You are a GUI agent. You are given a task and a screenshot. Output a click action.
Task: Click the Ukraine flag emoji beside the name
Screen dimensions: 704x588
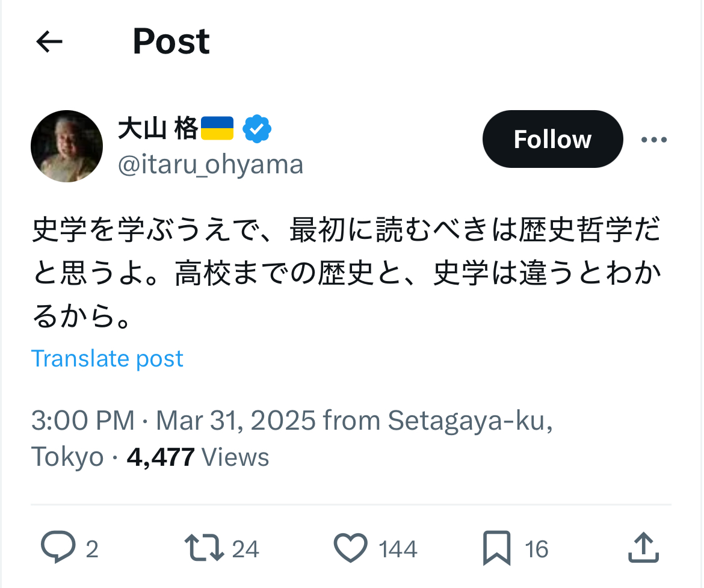(x=217, y=128)
